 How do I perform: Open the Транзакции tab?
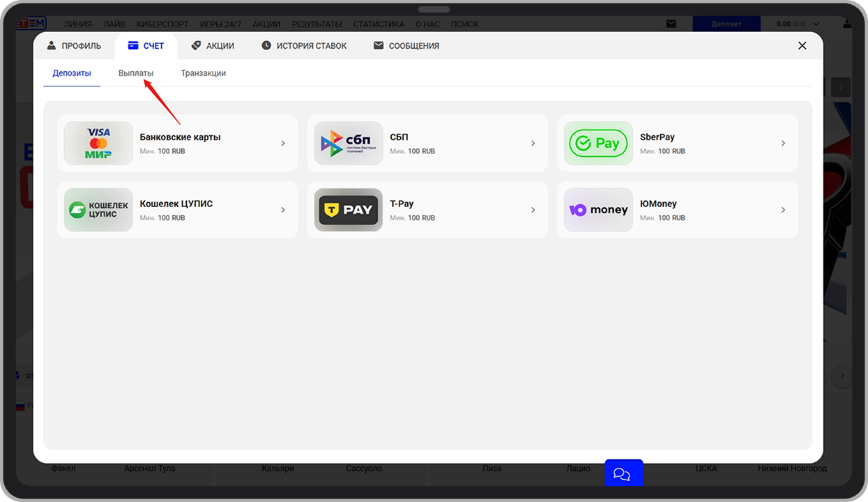click(x=203, y=73)
